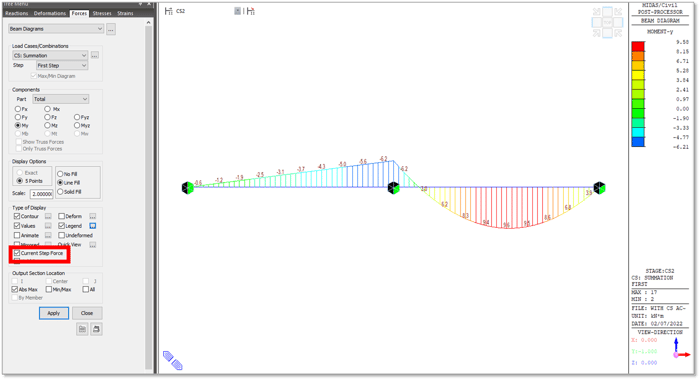Open the Beam Diagrams dropdown
This screenshot has width=700, height=380.
[56, 29]
